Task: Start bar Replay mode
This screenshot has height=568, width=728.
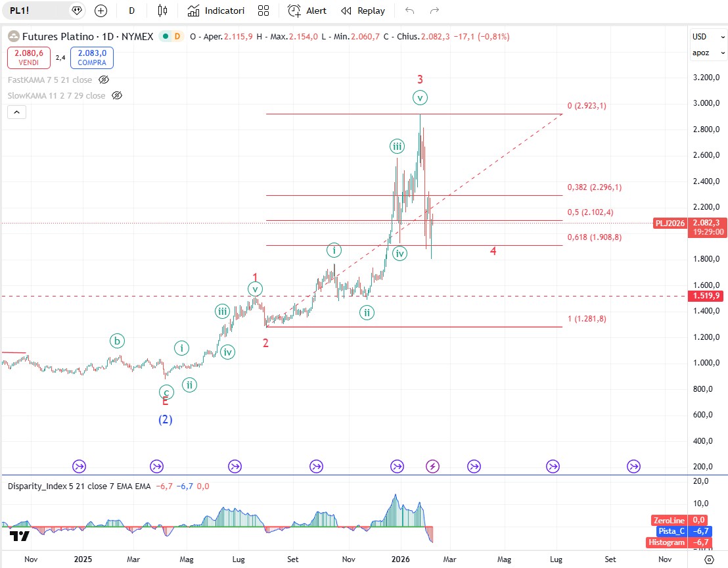Action: pos(363,11)
